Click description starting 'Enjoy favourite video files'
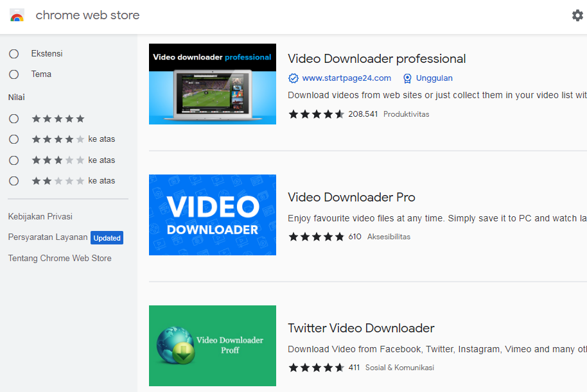The width and height of the screenshot is (587, 392). click(437, 218)
